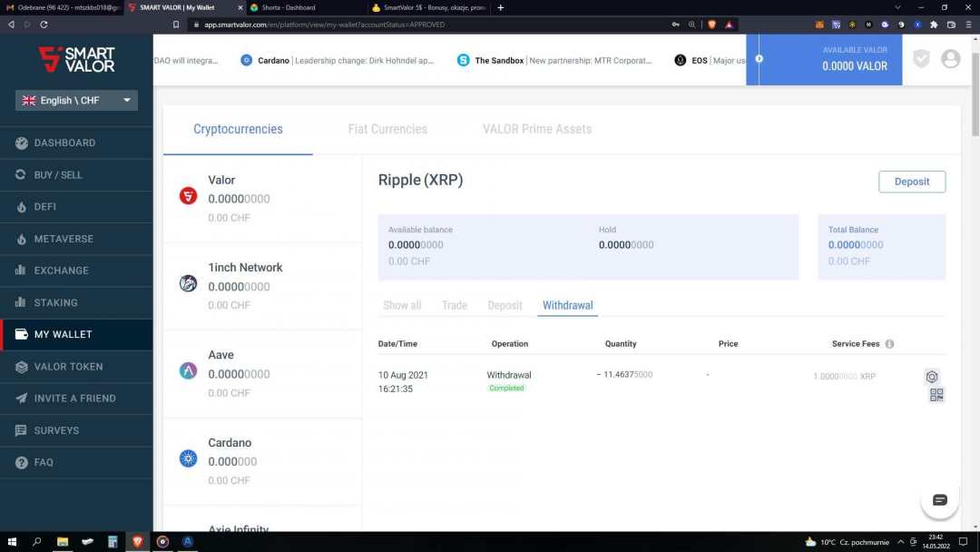Switch to the Fiat Currencies tab
980x552 pixels.
point(387,129)
